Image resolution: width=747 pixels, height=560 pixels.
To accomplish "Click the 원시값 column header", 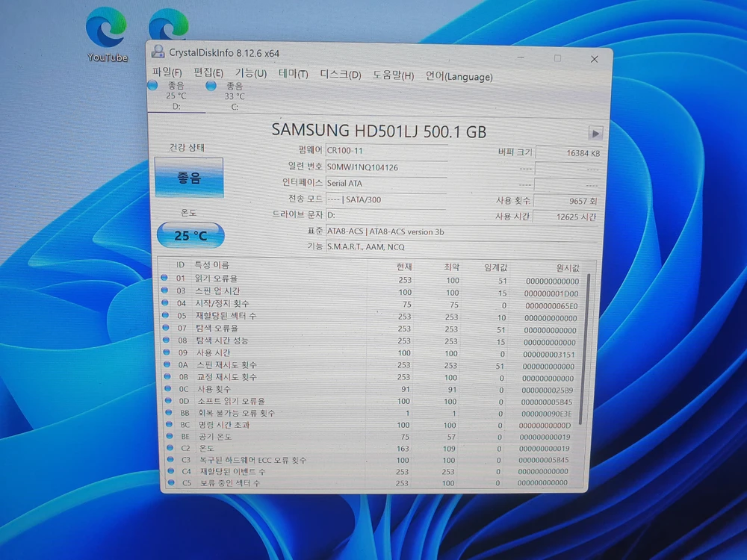I will click(568, 268).
